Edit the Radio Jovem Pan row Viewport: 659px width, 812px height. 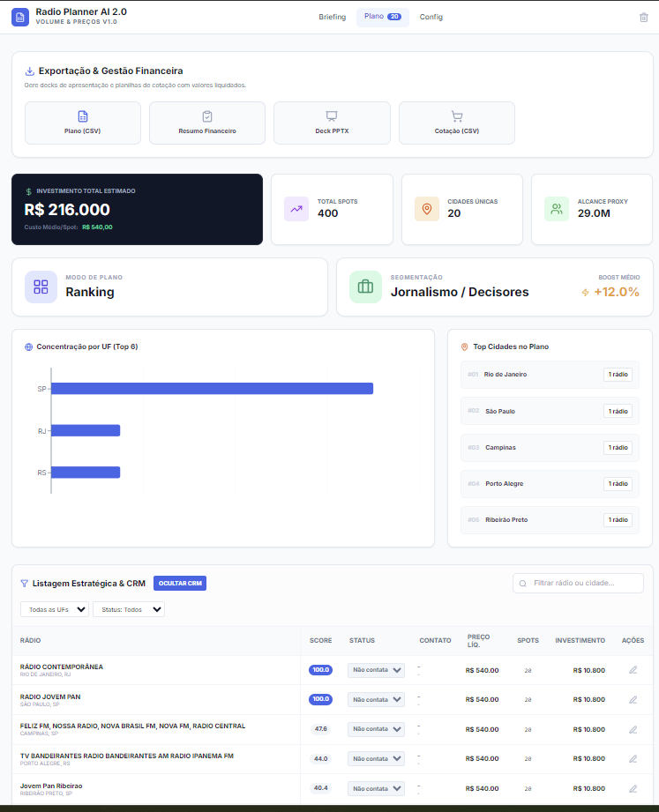click(x=633, y=700)
